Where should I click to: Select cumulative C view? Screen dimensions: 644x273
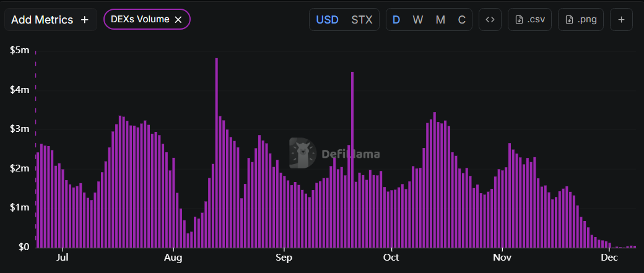pos(461,20)
